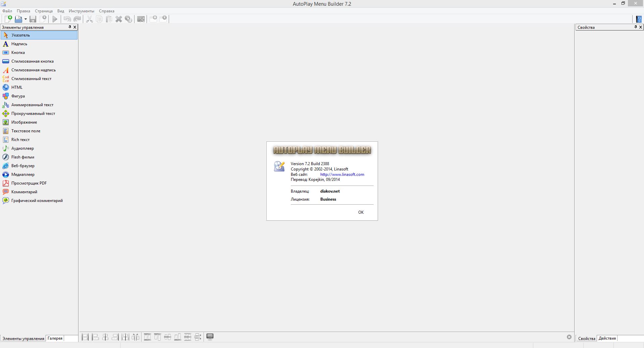Paste from the clipboard toolbar icon

pos(109,19)
